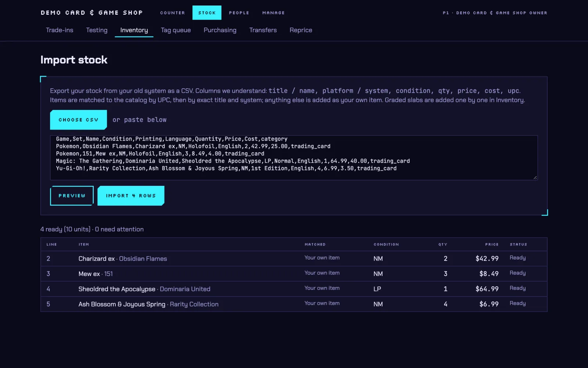The image size is (588, 368).
Task: Switch to the Testing tab
Action: point(97,30)
